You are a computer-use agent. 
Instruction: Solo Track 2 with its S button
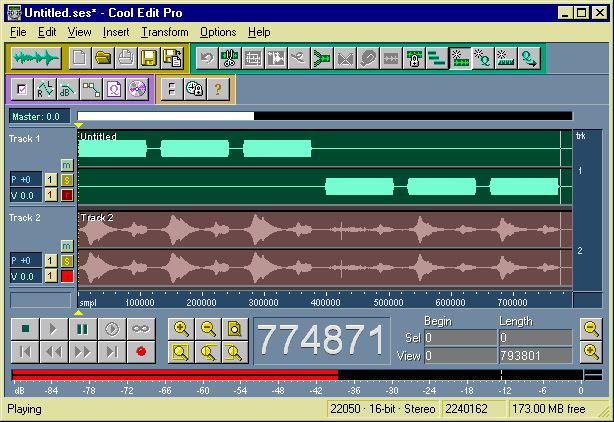tap(67, 261)
